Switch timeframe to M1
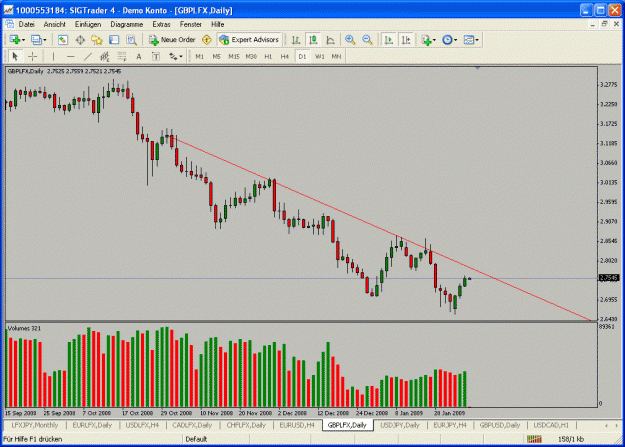Image resolution: width=625 pixels, height=447 pixels. 200,56
